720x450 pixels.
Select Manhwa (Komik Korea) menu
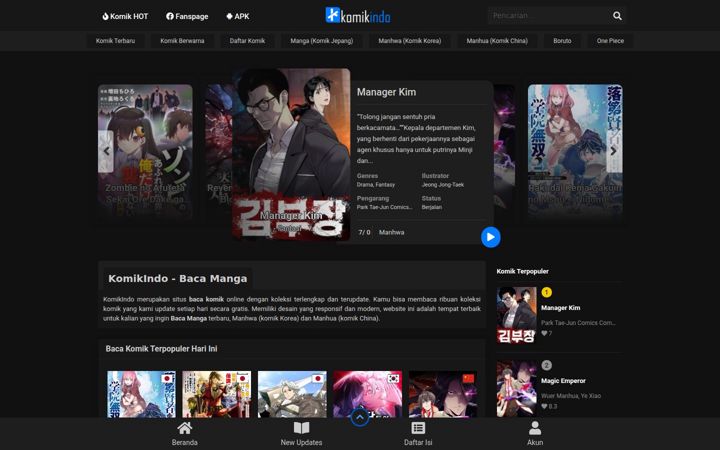(410, 41)
